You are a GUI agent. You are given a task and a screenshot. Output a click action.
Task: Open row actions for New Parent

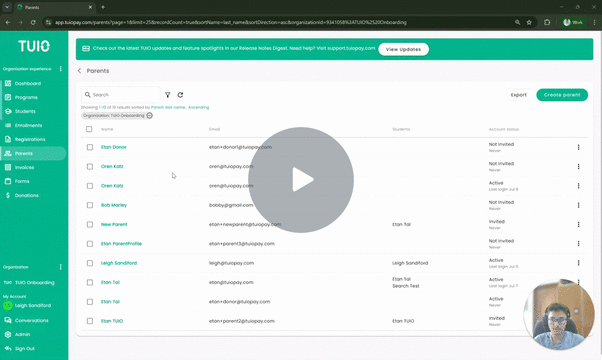click(x=578, y=224)
